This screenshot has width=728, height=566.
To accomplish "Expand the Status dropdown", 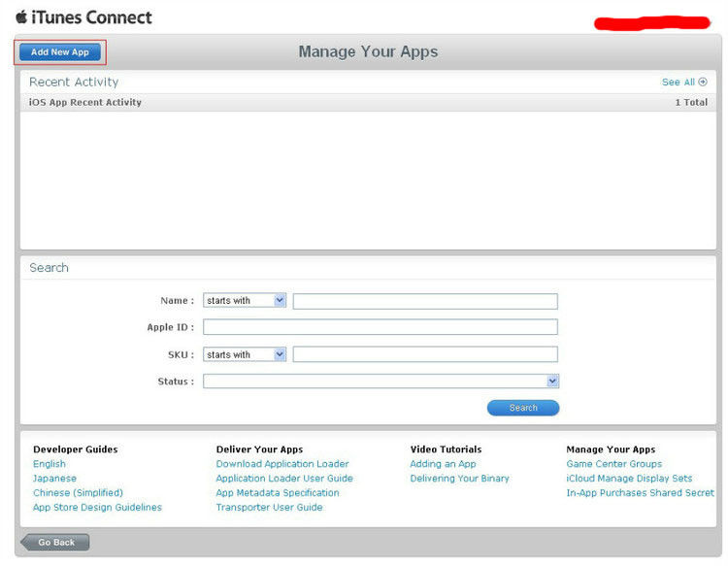I will tap(381, 382).
